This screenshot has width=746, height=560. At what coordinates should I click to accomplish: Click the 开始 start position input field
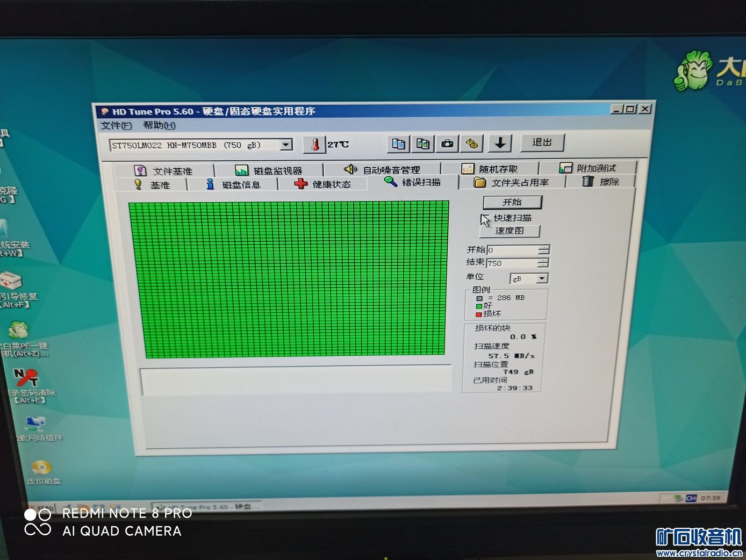pos(513,250)
